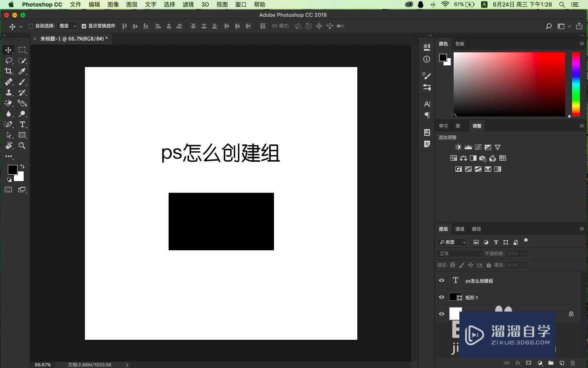Open layer filter 类型 dropdown
Image resolution: width=588 pixels, height=368 pixels.
(452, 242)
